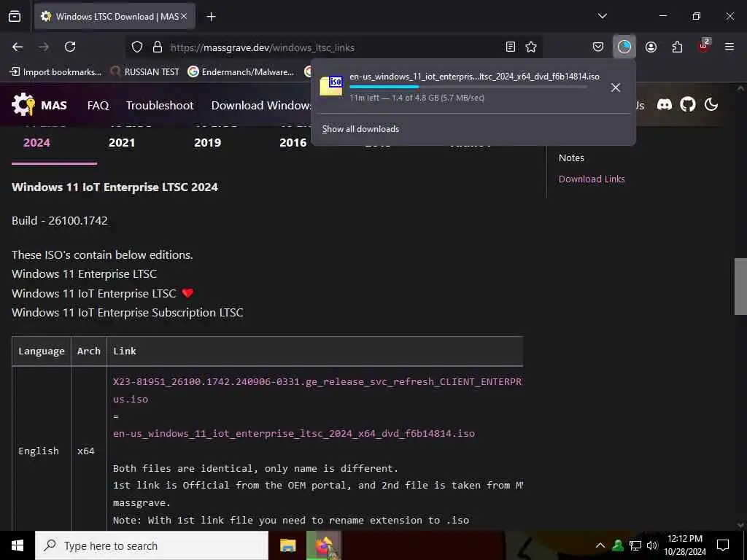Screen dimensions: 747x560
Task: Save page to Pocket
Action: coord(598,47)
